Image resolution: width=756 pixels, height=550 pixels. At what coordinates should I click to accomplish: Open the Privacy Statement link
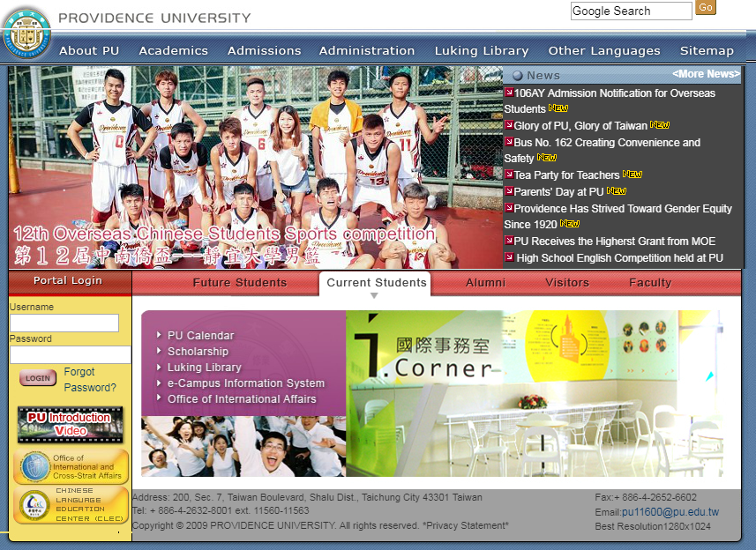coord(465,525)
